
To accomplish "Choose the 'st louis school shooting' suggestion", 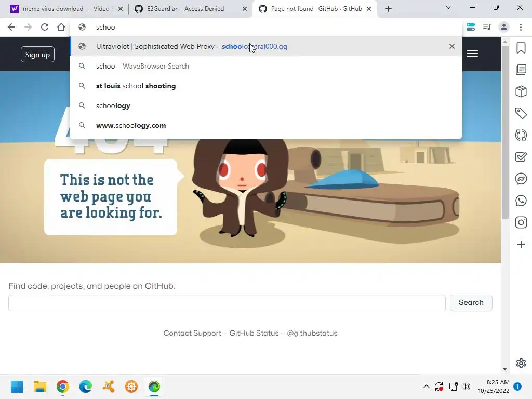I will point(265,86).
